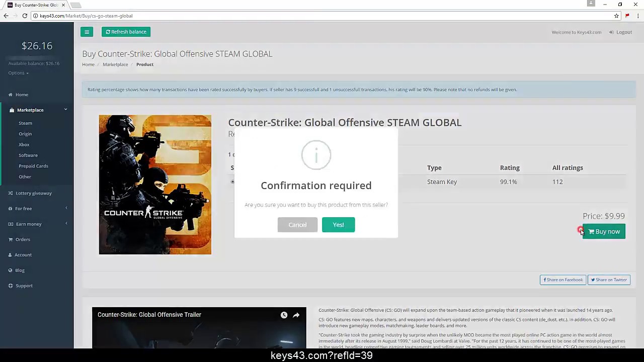Screen dimensions: 644x362
Task: Open the Other marketplace category
Action: click(25, 177)
